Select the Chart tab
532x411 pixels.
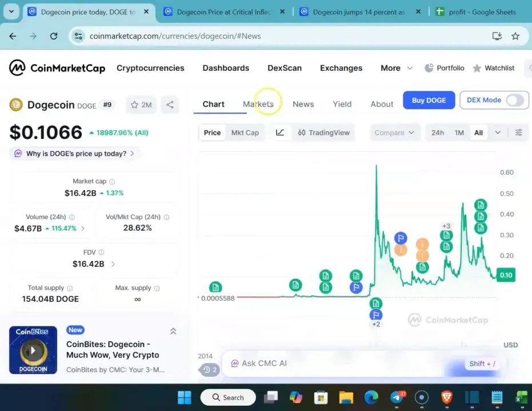pyautogui.click(x=213, y=104)
